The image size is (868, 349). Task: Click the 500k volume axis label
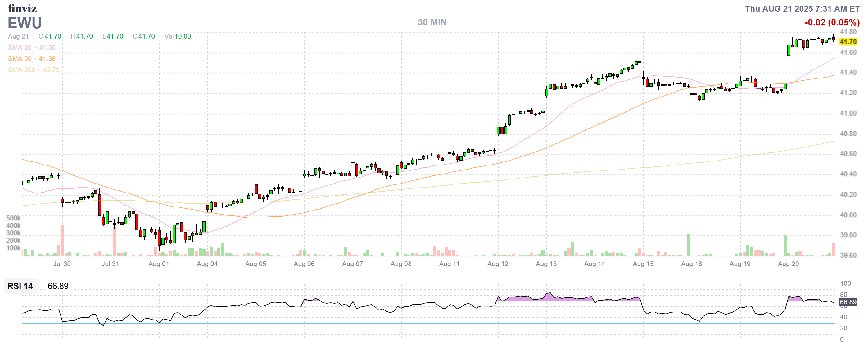(13, 218)
